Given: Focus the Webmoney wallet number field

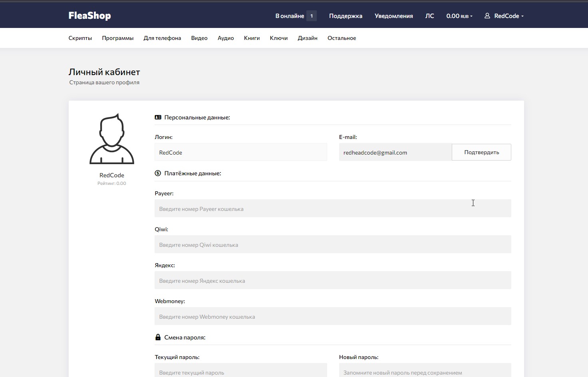Looking at the screenshot, I should point(333,316).
